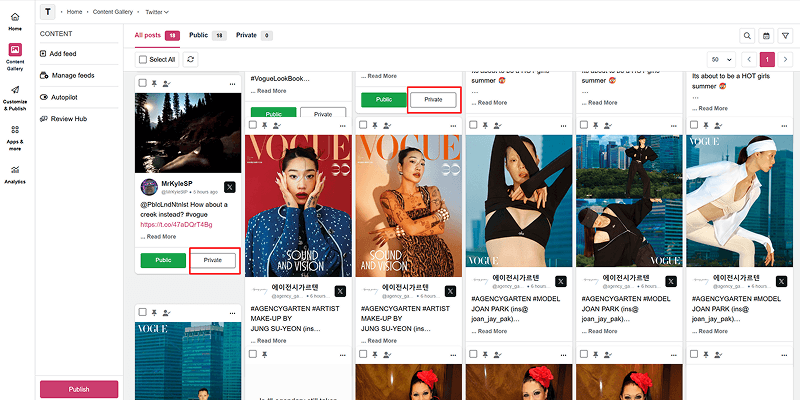Check the MrKyleSP post selection checkbox

click(143, 83)
